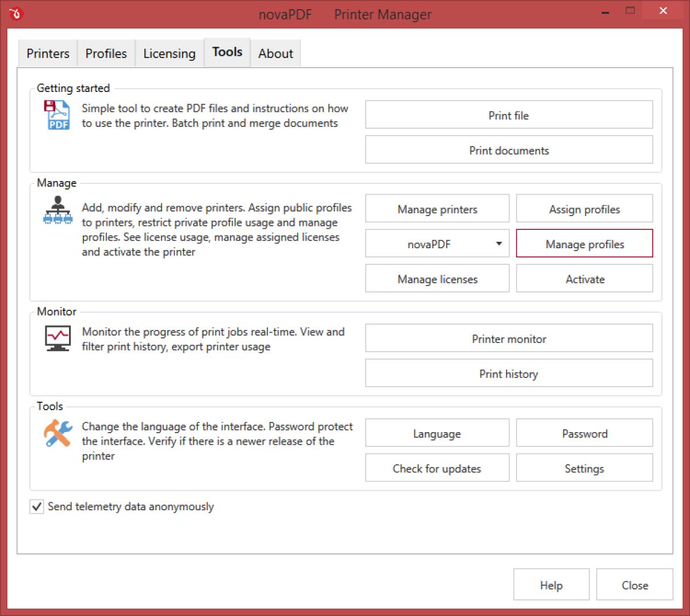Open Manage licenses
This screenshot has height=616, width=690.
coord(437,279)
